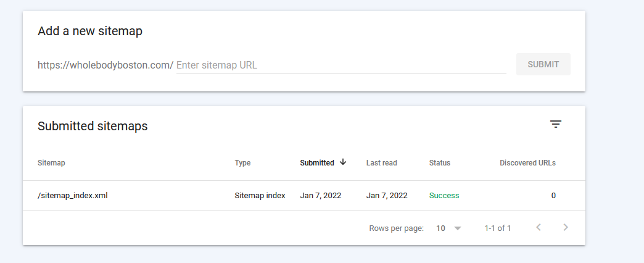This screenshot has width=644, height=263.
Task: Sort by Discovered URLs column header
Action: coord(527,163)
